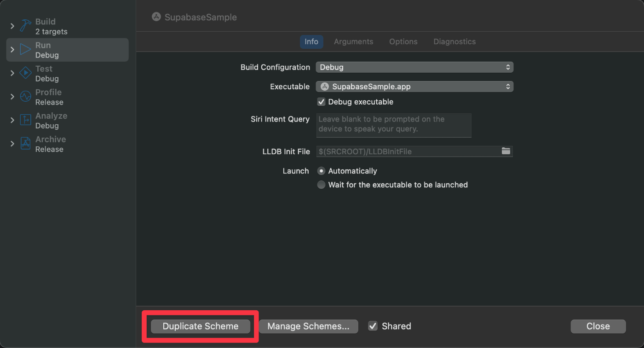The width and height of the screenshot is (644, 348).
Task: Click the SupabaseSample scheme app icon
Action: 156,17
